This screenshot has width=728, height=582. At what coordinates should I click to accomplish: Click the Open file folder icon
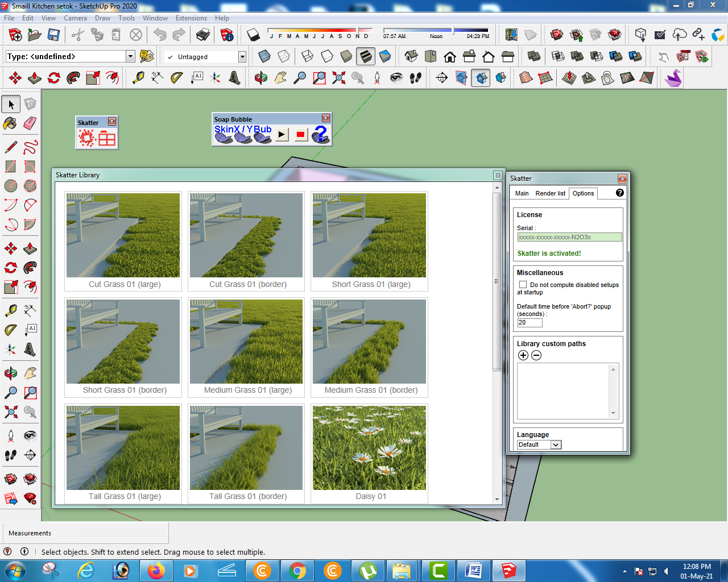pos(35,35)
